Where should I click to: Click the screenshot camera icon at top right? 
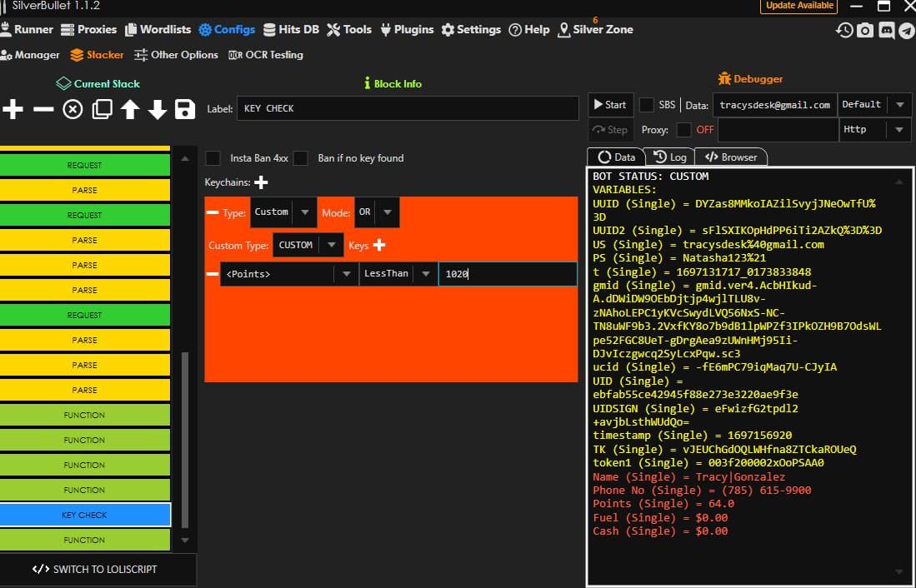(865, 30)
